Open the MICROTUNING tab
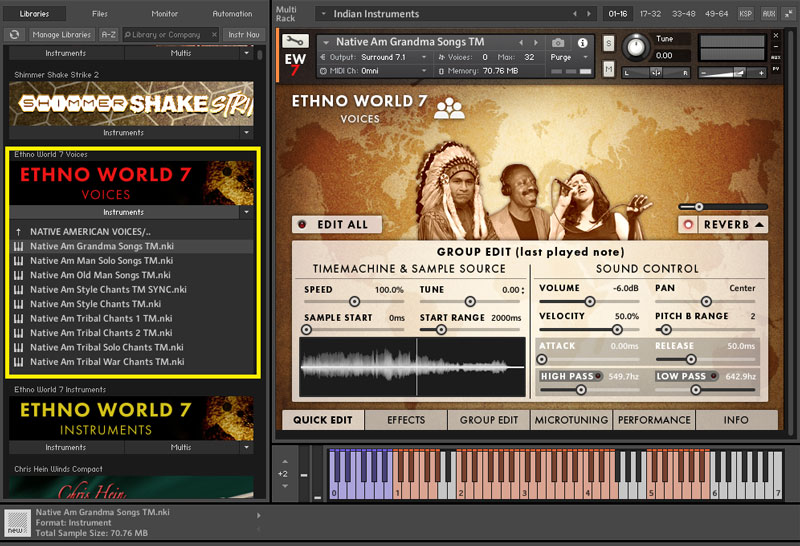 point(571,420)
